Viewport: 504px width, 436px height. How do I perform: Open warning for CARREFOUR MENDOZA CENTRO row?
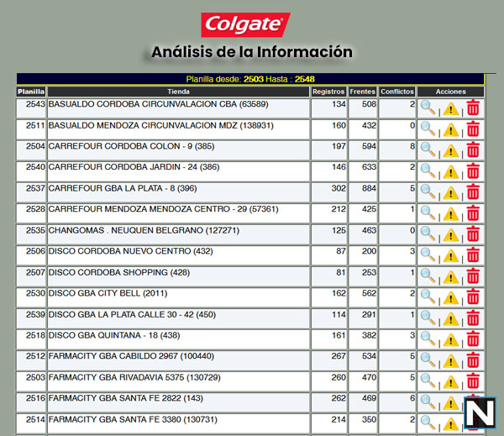pos(450,214)
